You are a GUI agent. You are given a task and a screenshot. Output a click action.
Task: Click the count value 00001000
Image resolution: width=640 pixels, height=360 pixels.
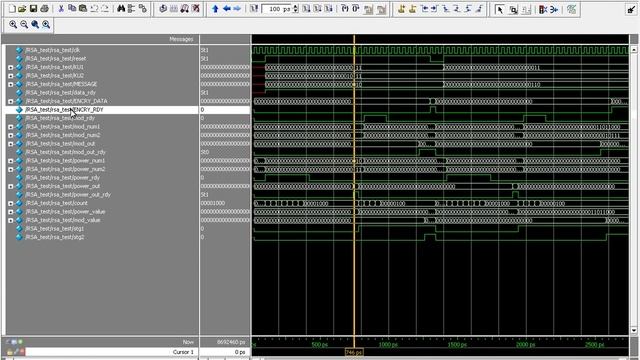(x=213, y=203)
